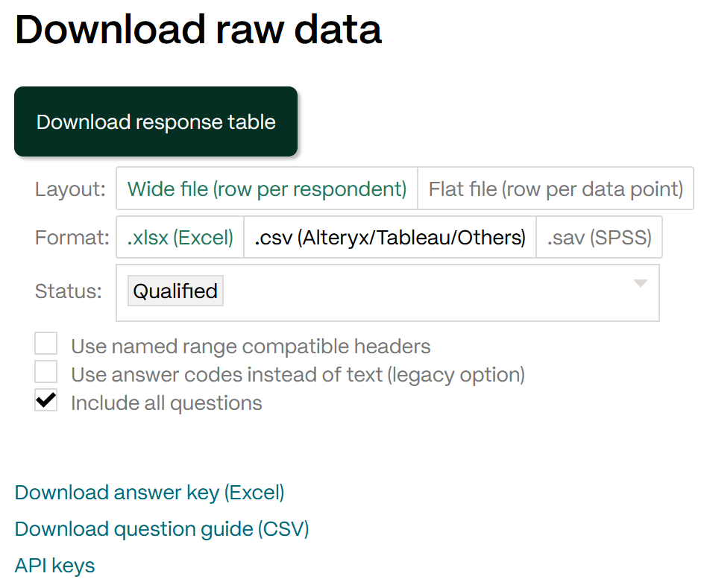Screen dimensions: 707x588
Task: Open Download answer key (Excel) link
Action: 150,493
